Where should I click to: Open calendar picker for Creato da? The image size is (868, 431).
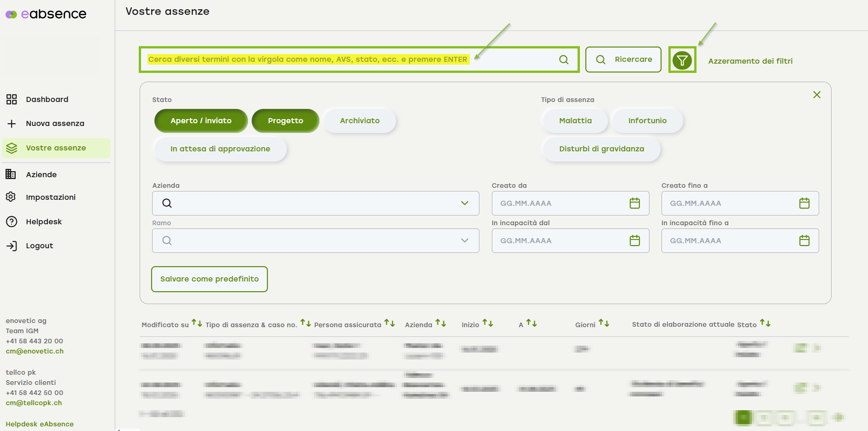(x=634, y=203)
